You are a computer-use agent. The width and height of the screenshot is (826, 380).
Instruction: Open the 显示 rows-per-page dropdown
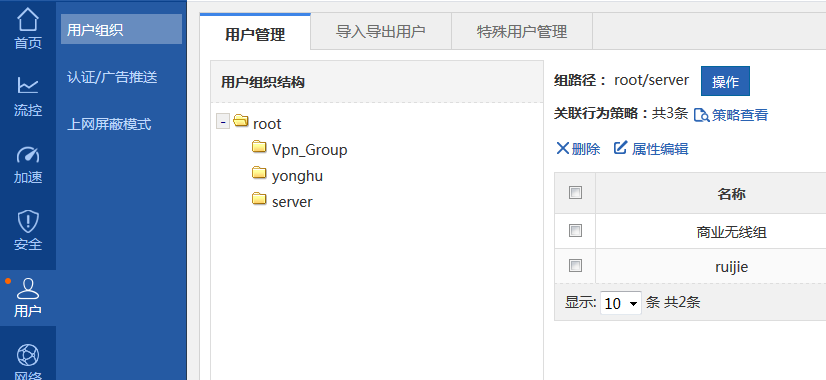pyautogui.click(x=621, y=303)
